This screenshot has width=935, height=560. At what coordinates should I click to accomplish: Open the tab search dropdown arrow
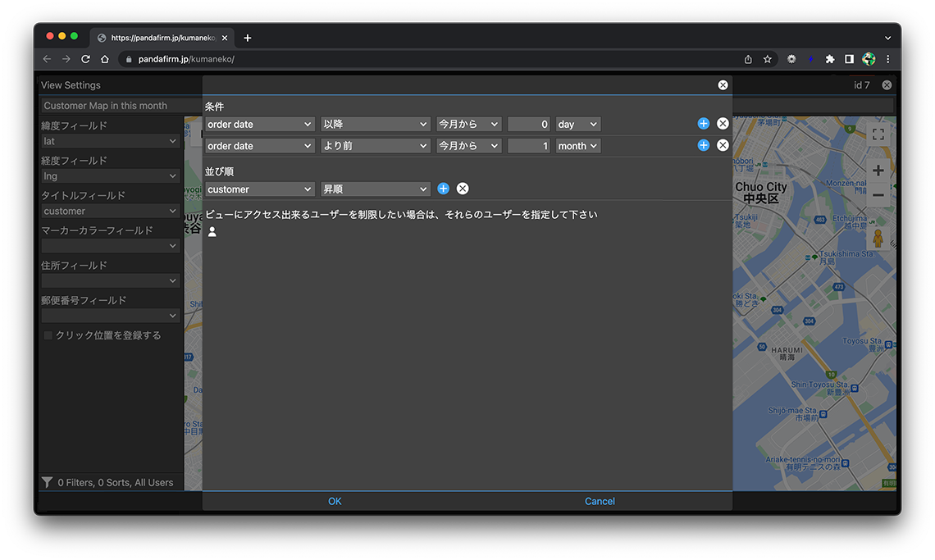[x=888, y=38]
